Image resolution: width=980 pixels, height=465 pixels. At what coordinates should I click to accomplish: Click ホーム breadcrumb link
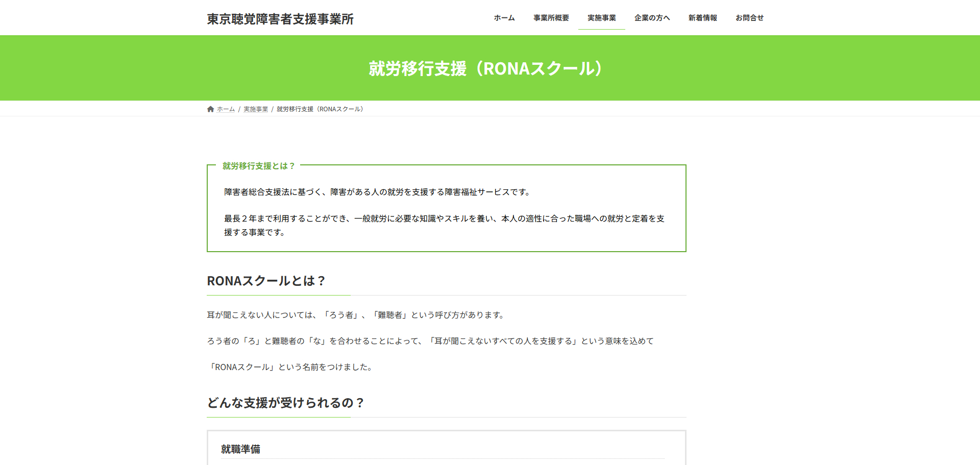226,109
